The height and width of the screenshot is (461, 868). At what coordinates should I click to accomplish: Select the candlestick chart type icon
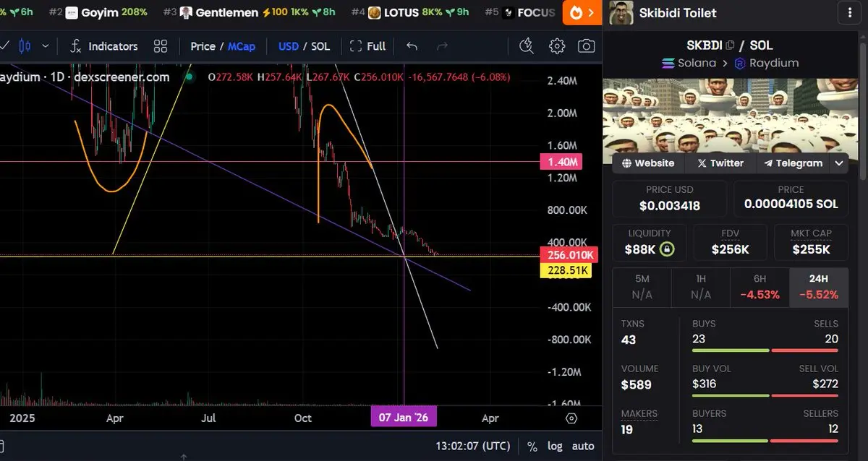coord(25,46)
